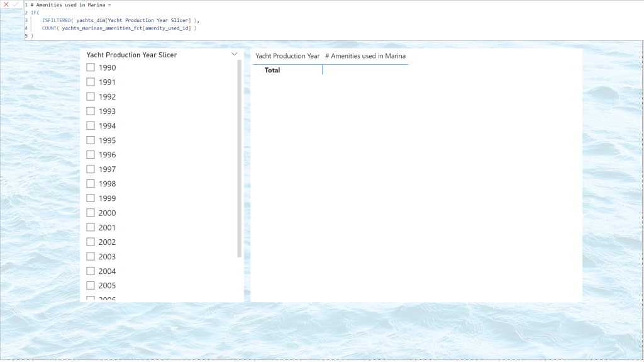Click the # Amenities used in Marina header
Viewport: 644px width, 362px height.
click(x=365, y=56)
